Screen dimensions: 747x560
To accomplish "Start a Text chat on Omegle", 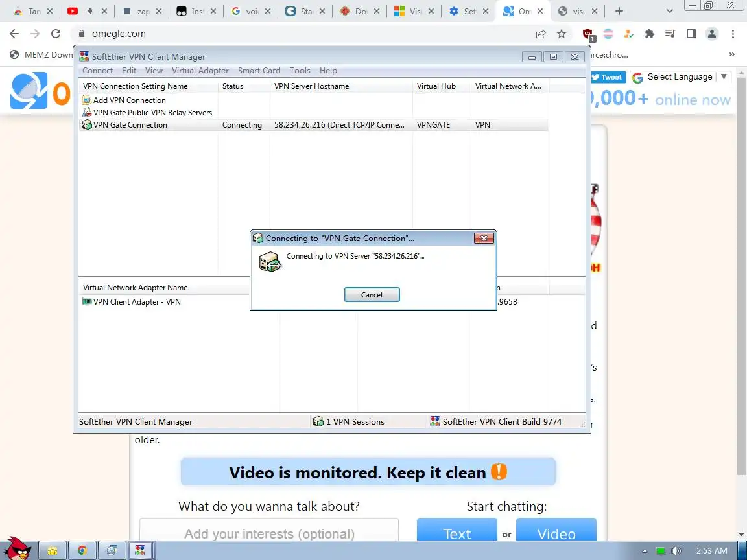I will pos(457,531).
